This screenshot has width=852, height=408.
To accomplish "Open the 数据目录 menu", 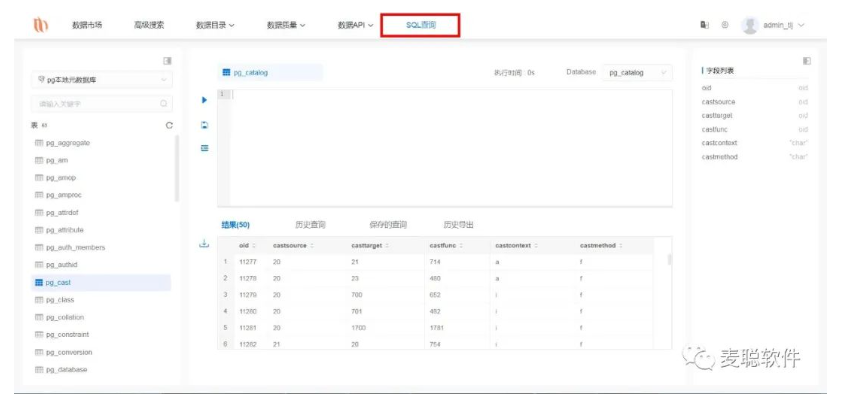I will 215,25.
